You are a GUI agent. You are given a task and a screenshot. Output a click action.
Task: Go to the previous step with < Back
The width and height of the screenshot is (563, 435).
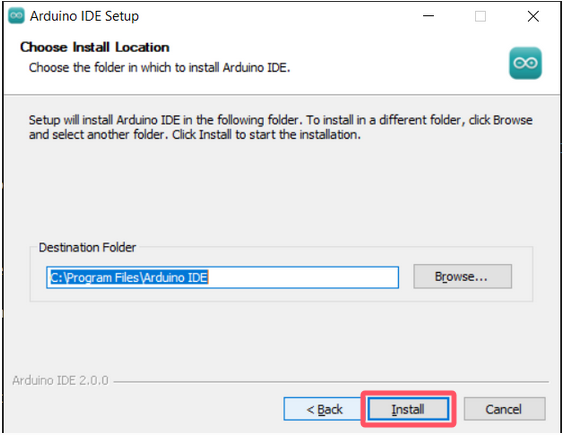[324, 409]
